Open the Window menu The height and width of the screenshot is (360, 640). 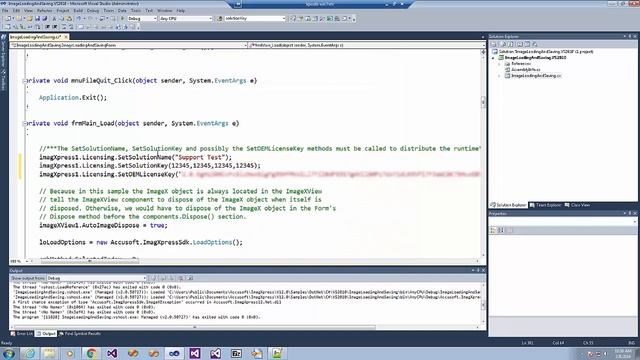coord(164,11)
